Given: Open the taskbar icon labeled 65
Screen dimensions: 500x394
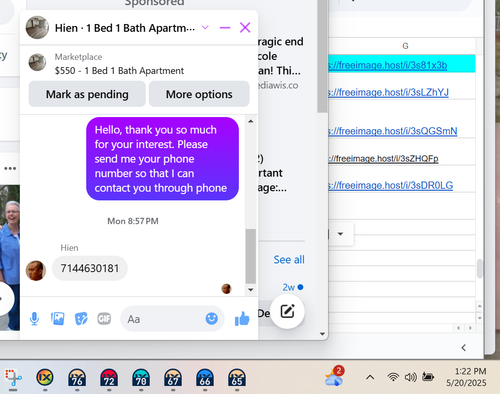Looking at the screenshot, I should point(237,378).
